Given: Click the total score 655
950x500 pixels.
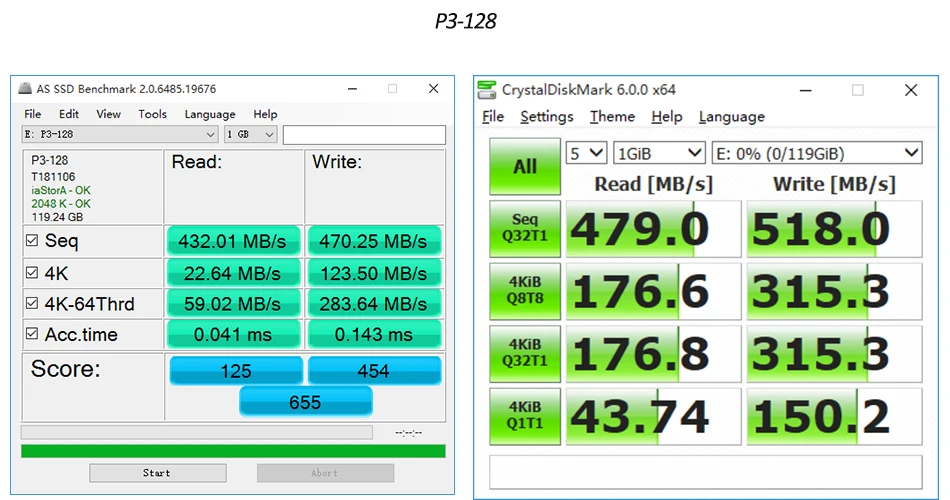Looking at the screenshot, I should [x=305, y=402].
